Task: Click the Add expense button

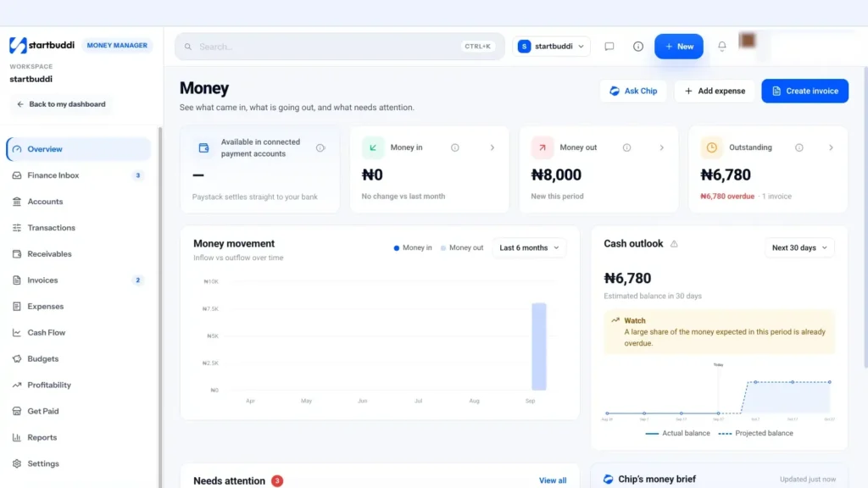Action: click(715, 91)
